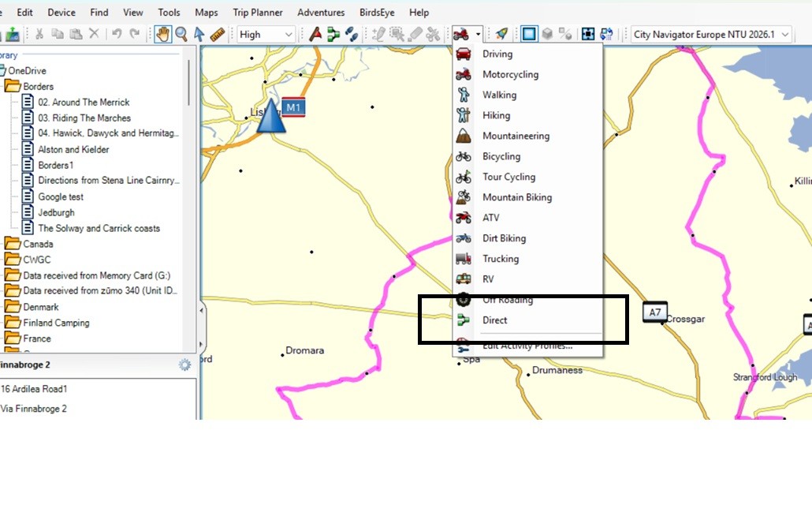Click the library panel vertical scrollbar
Screen dimensions: 812x516
click(x=188, y=83)
